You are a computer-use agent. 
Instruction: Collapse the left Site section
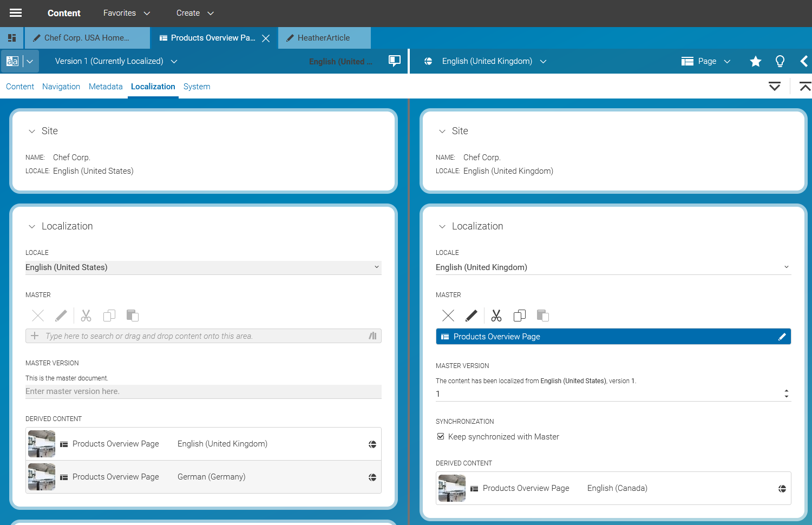(32, 132)
